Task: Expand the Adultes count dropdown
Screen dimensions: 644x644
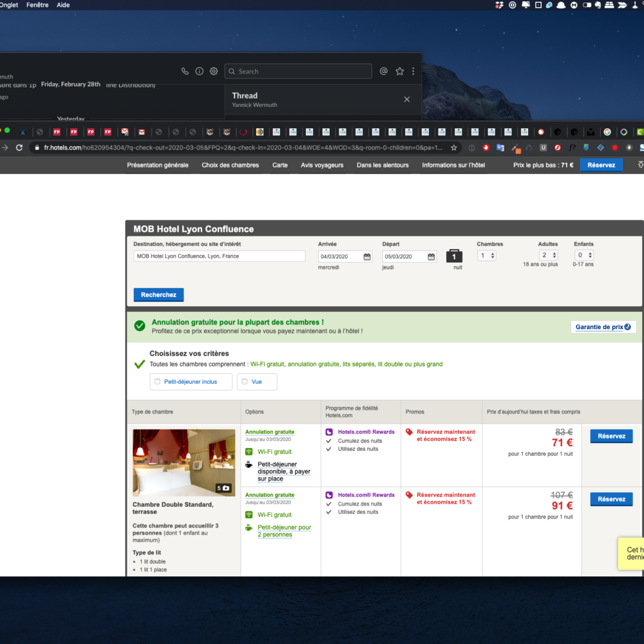Action: (548, 256)
